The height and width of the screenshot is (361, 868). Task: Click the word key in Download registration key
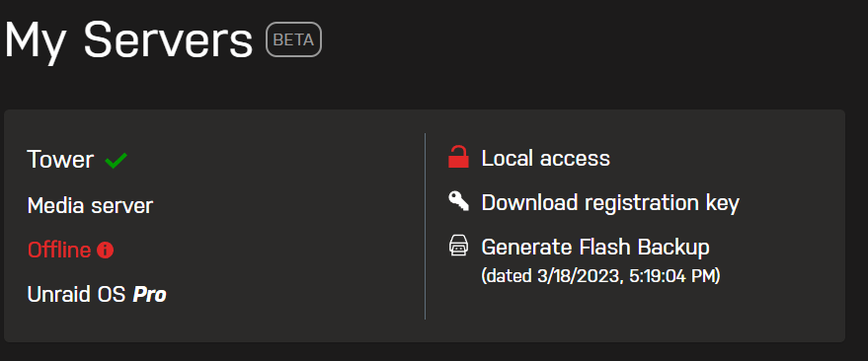pos(724,204)
